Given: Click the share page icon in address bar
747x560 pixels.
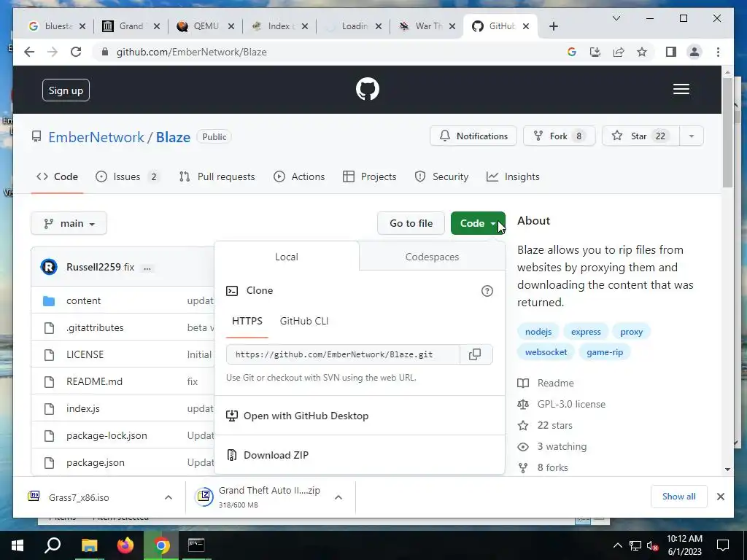Looking at the screenshot, I should (619, 52).
